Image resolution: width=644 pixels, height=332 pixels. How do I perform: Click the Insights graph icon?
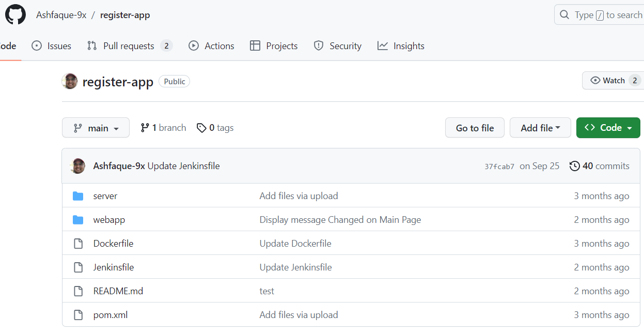point(383,46)
